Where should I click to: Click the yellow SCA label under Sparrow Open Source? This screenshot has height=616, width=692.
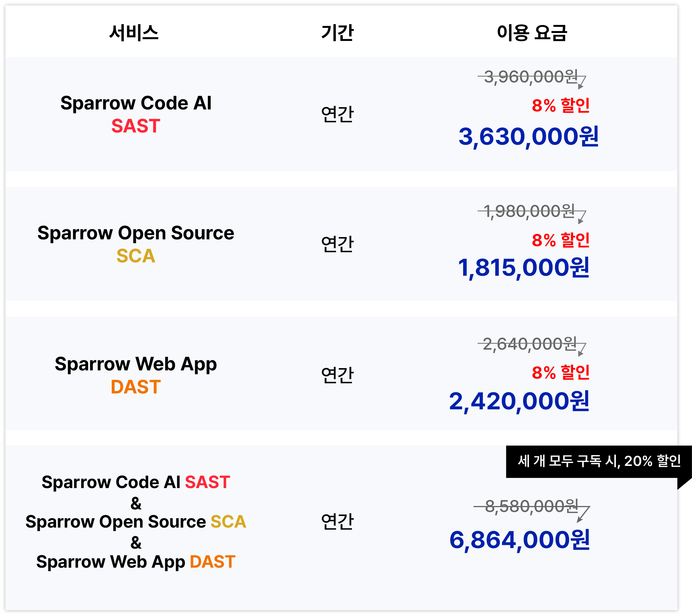[136, 256]
